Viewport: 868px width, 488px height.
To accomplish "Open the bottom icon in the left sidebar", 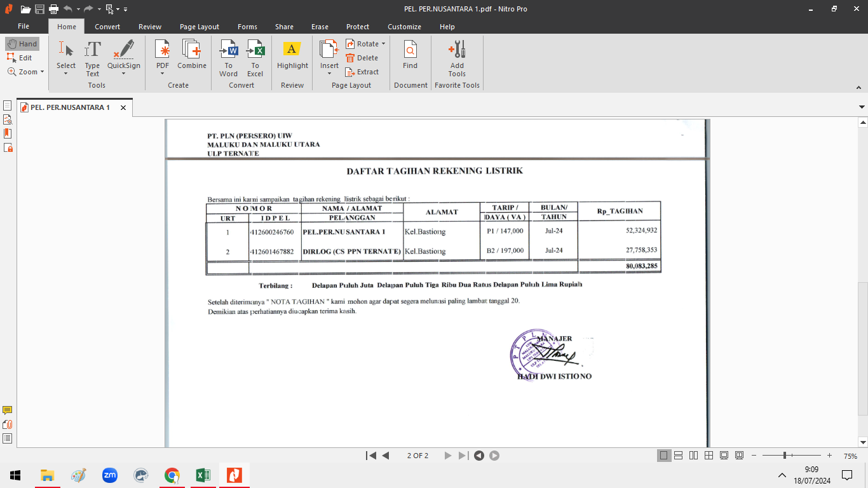I will (x=8, y=438).
